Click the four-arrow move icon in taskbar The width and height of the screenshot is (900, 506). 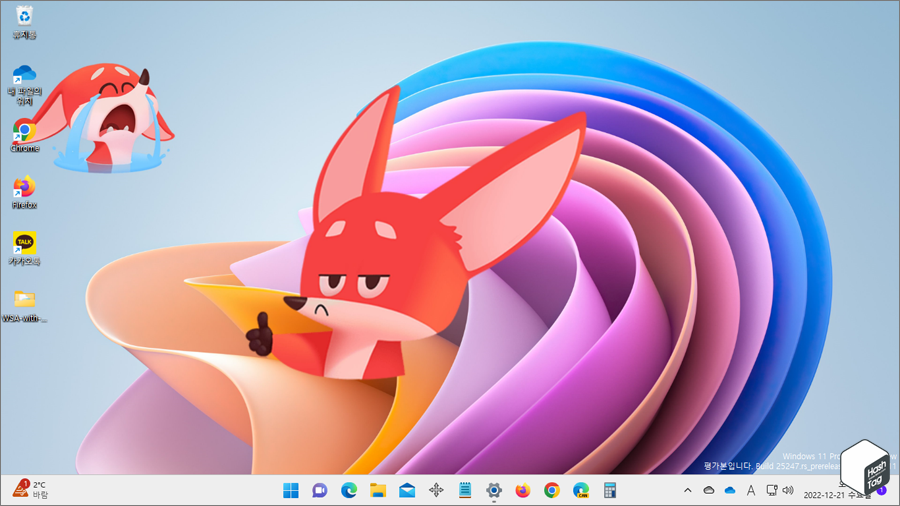point(436,491)
